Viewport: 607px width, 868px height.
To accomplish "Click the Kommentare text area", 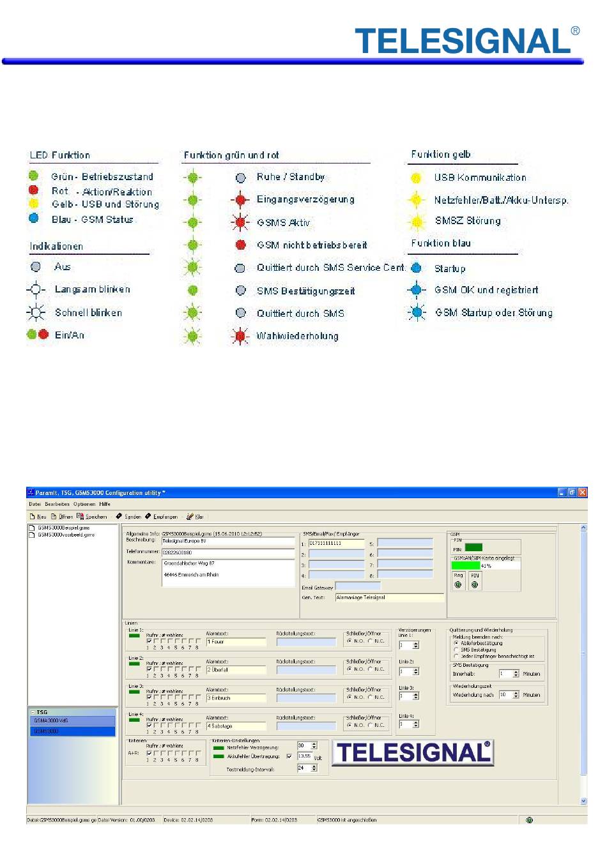I will (x=228, y=573).
